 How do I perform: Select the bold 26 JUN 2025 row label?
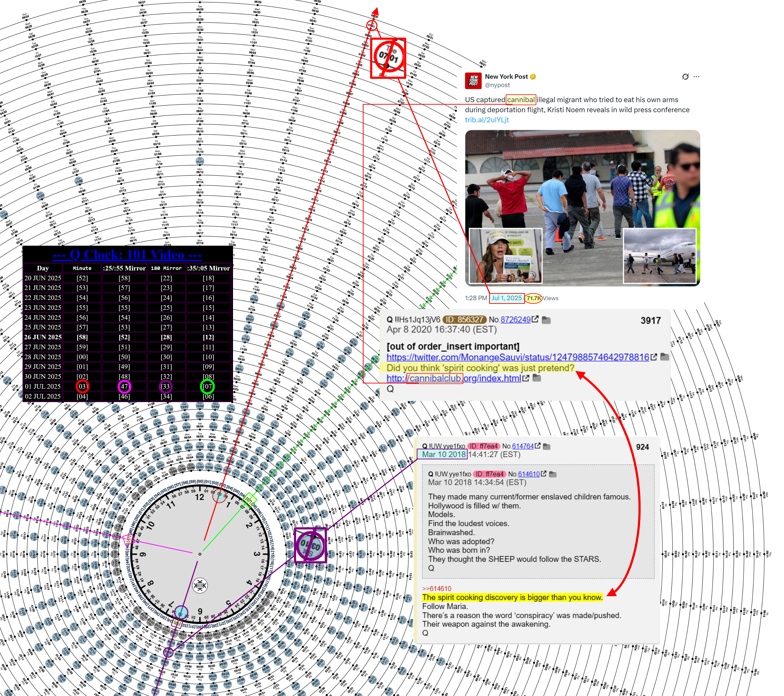[43, 337]
